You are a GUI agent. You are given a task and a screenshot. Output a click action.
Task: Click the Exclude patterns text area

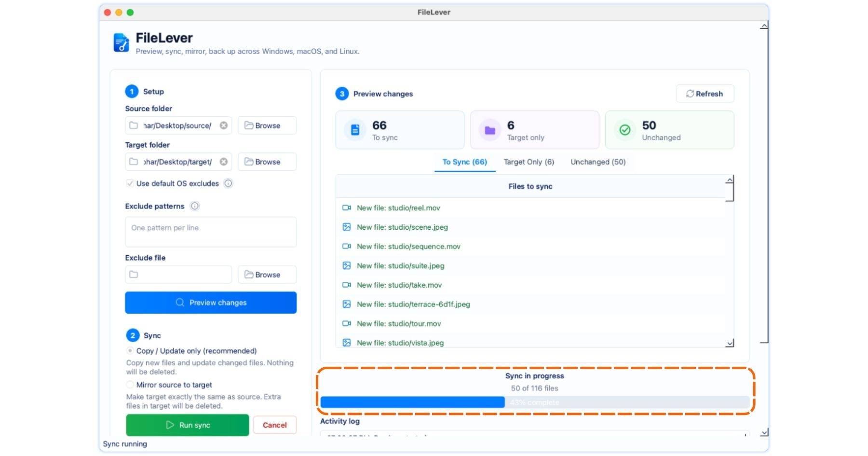coord(211,232)
